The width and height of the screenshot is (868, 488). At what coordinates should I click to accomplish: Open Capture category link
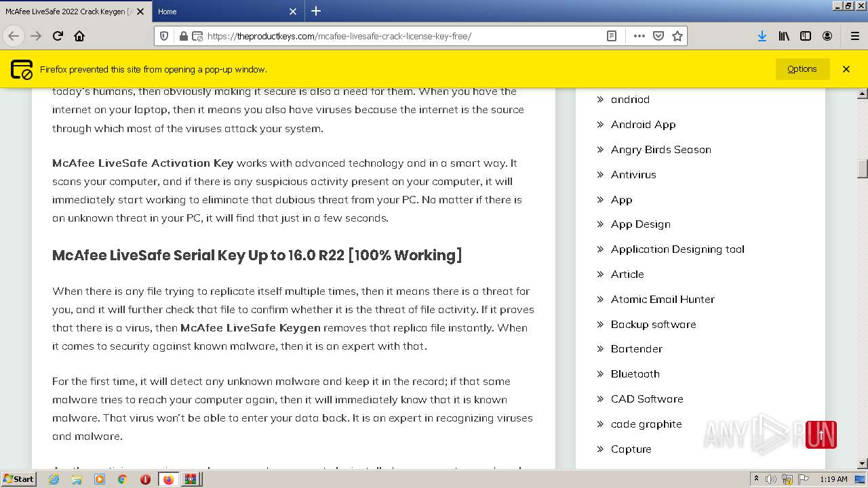(631, 449)
